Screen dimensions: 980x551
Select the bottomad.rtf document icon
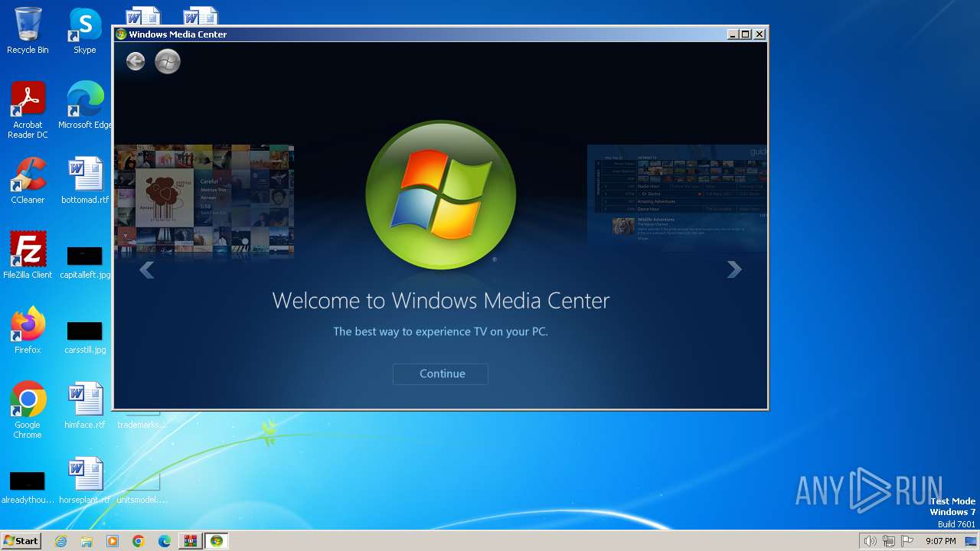click(85, 181)
